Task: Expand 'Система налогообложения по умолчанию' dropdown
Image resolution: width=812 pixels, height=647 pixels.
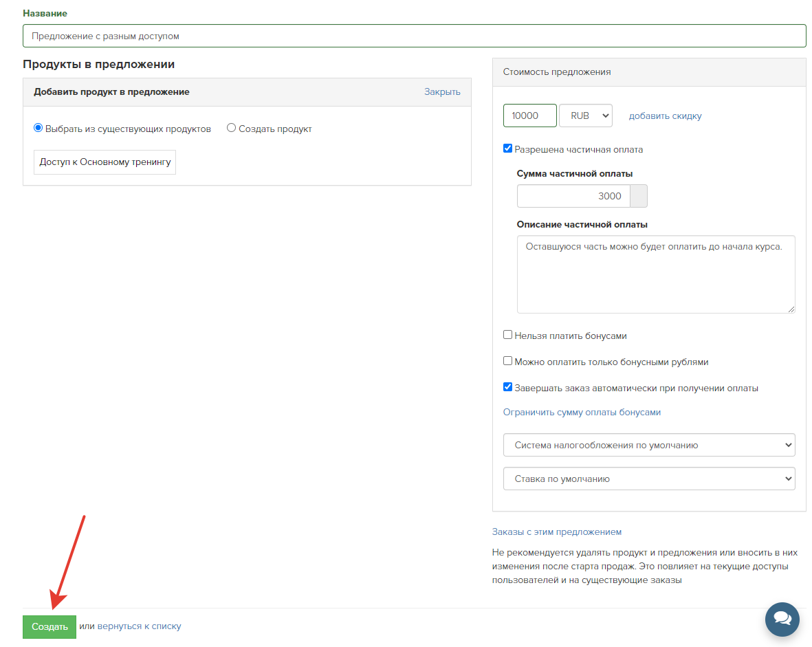Action: [648, 445]
